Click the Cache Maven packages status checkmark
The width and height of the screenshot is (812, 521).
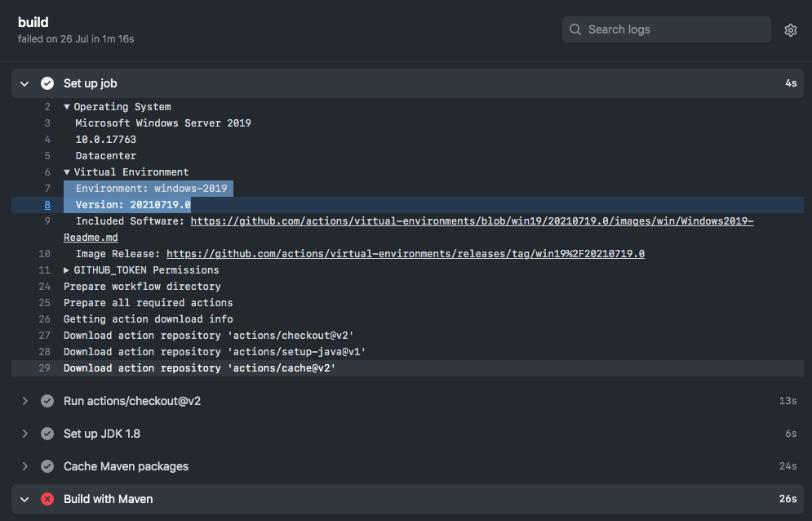pyautogui.click(x=47, y=466)
